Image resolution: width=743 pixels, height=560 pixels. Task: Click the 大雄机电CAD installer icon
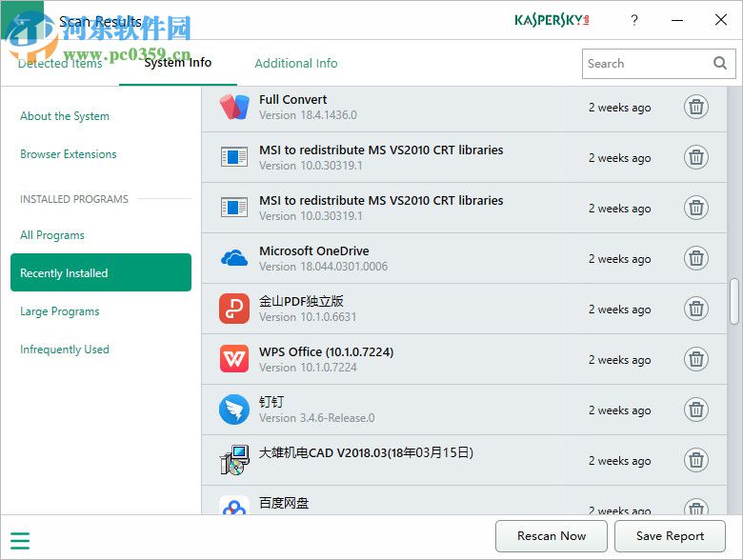(234, 460)
